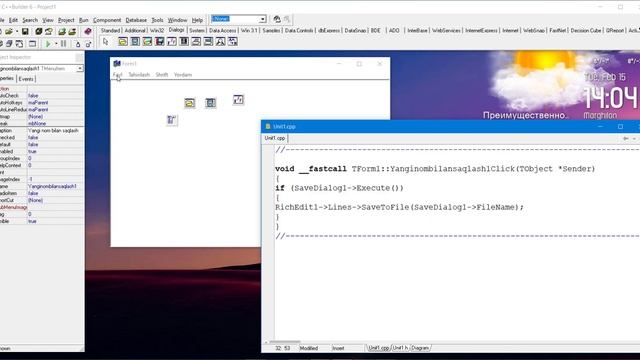Switch to the Win32 palette tab
The image size is (640, 360).
157,31
